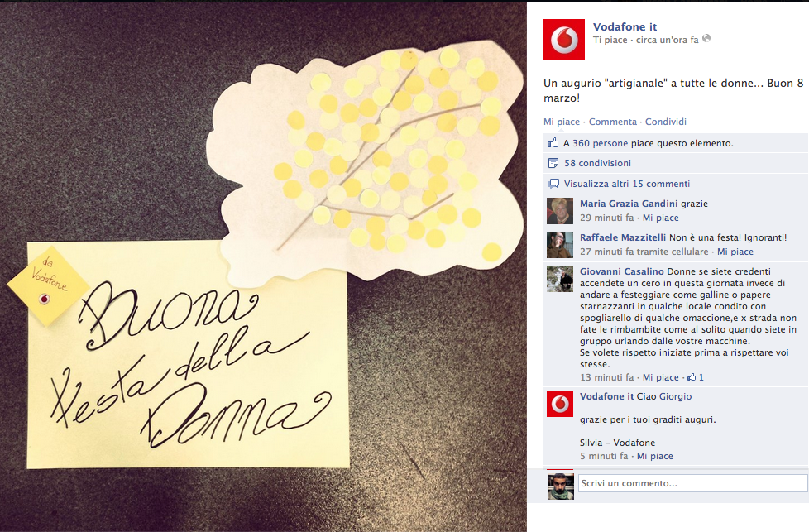Click the Commenta link
The height and width of the screenshot is (532, 809).
click(613, 122)
